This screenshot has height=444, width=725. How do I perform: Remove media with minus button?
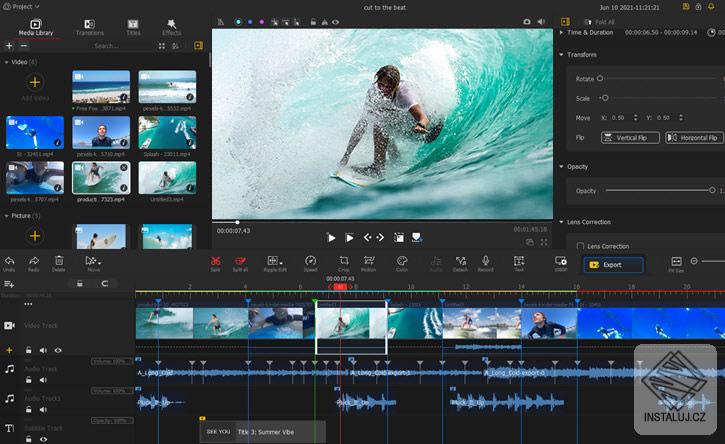[x=24, y=46]
